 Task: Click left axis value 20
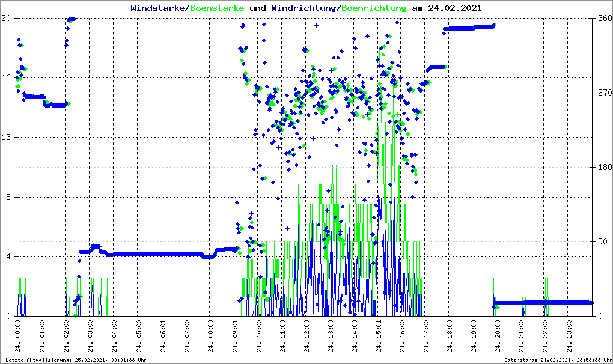(6, 18)
